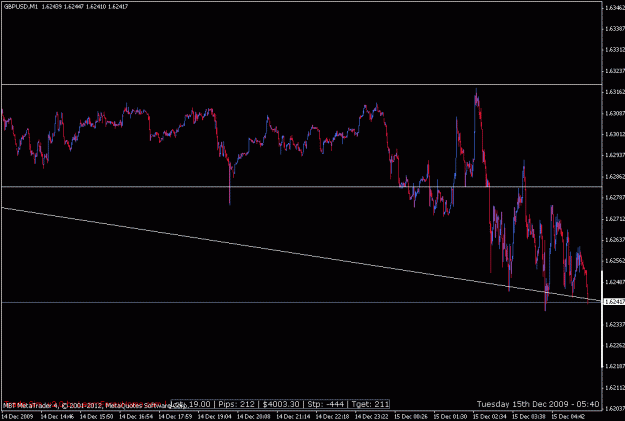Click the 1.62187 price scale label
The image size is (625, 421).
pos(615,366)
